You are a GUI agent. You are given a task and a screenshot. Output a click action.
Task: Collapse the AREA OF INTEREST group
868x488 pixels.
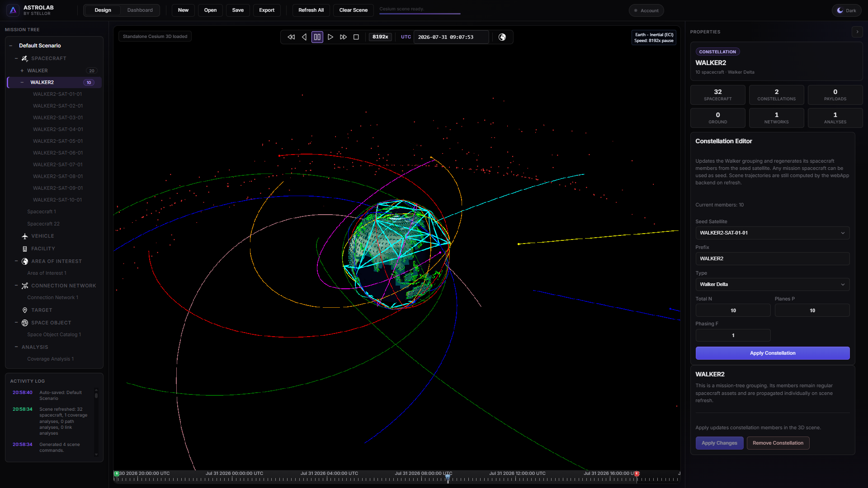point(16,261)
